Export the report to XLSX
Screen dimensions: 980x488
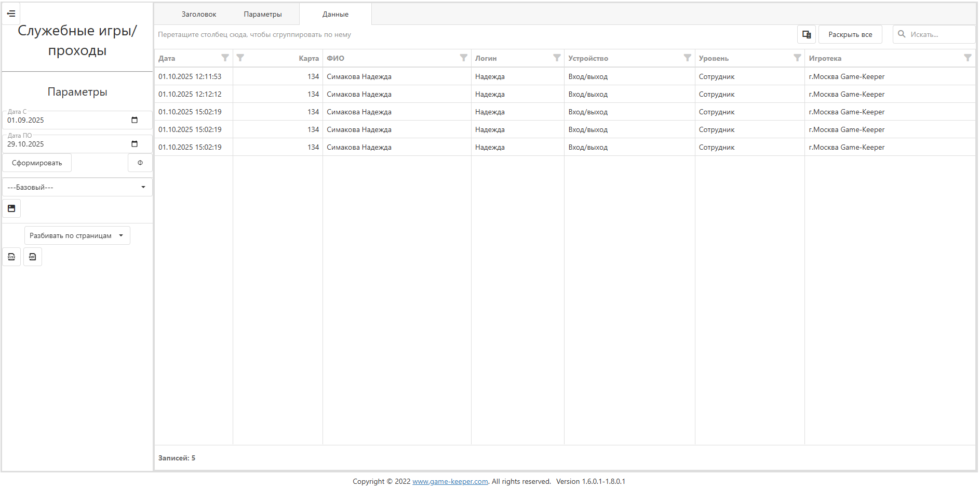(11, 257)
